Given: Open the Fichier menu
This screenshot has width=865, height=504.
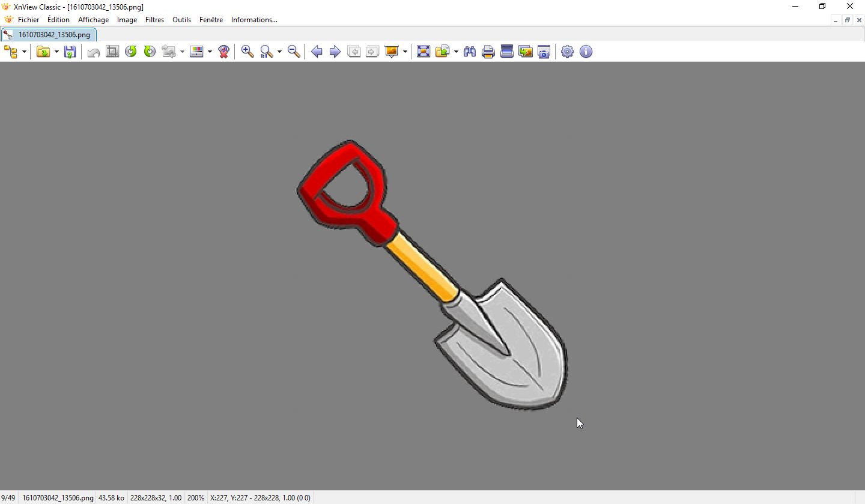Looking at the screenshot, I should (29, 20).
